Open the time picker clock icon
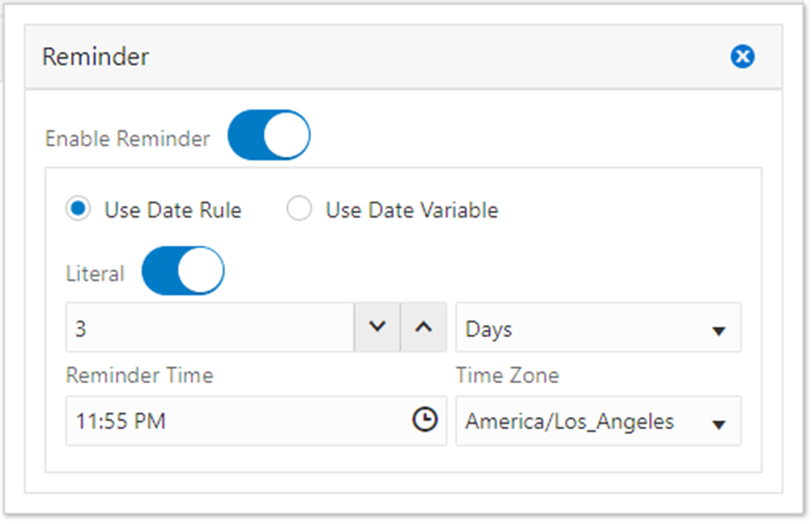 (x=425, y=419)
